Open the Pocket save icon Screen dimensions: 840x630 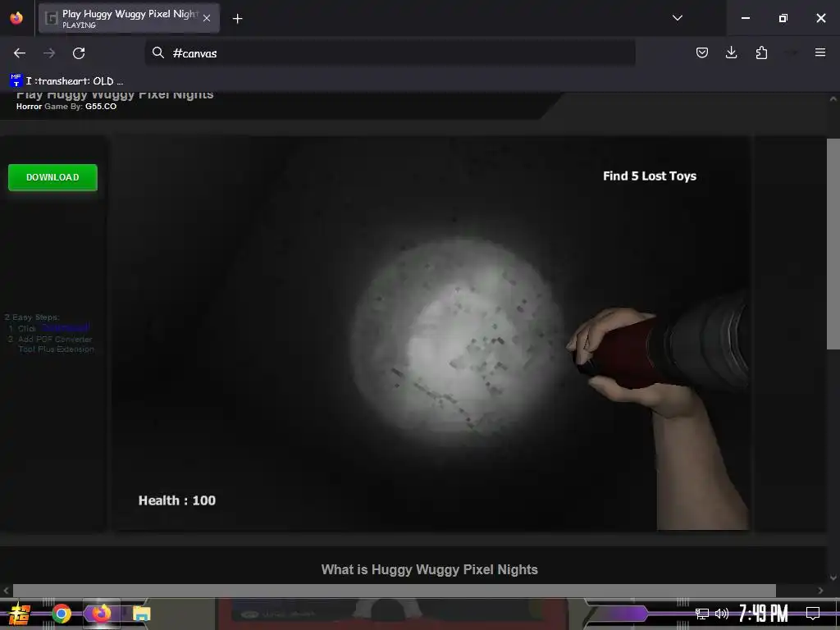pos(702,52)
